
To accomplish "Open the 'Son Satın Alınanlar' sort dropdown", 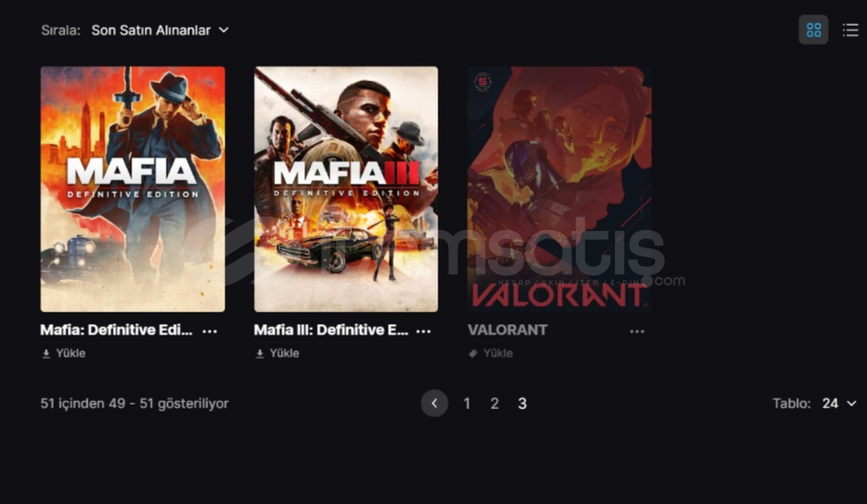I will pyautogui.click(x=160, y=30).
